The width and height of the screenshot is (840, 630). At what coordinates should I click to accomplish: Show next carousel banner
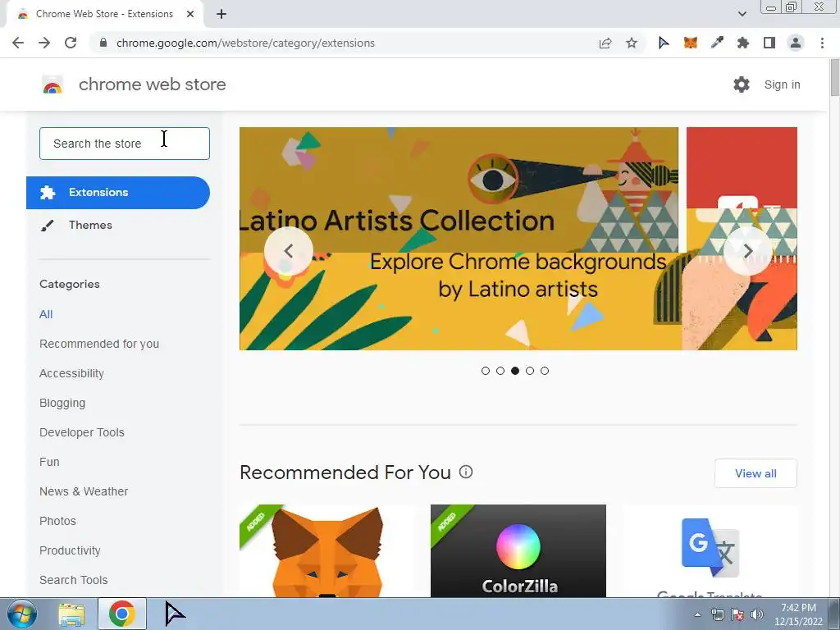click(748, 251)
